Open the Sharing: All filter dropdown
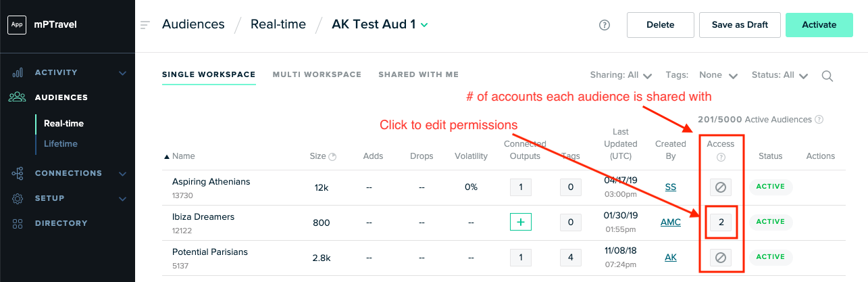This screenshot has width=868, height=282. [621, 75]
